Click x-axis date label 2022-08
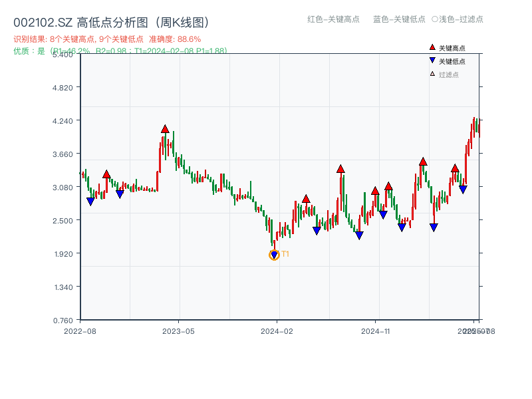The height and width of the screenshot is (399, 532). click(x=80, y=331)
